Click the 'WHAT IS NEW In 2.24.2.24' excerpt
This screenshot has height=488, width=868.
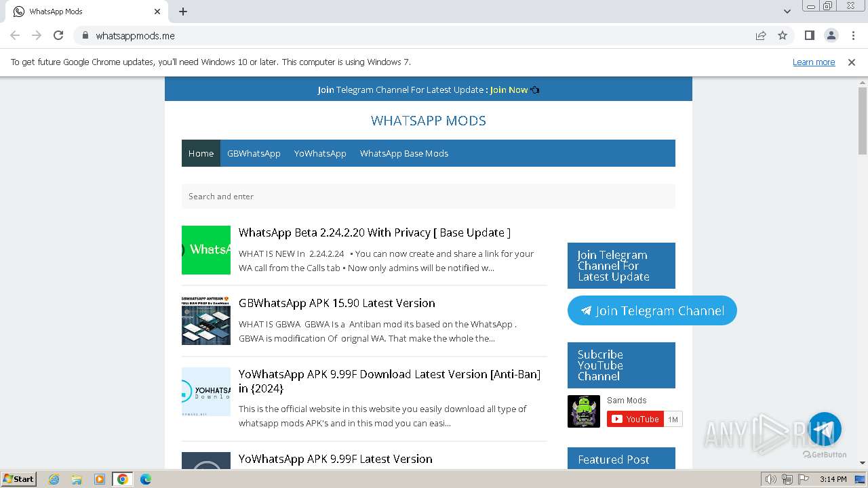(387, 261)
